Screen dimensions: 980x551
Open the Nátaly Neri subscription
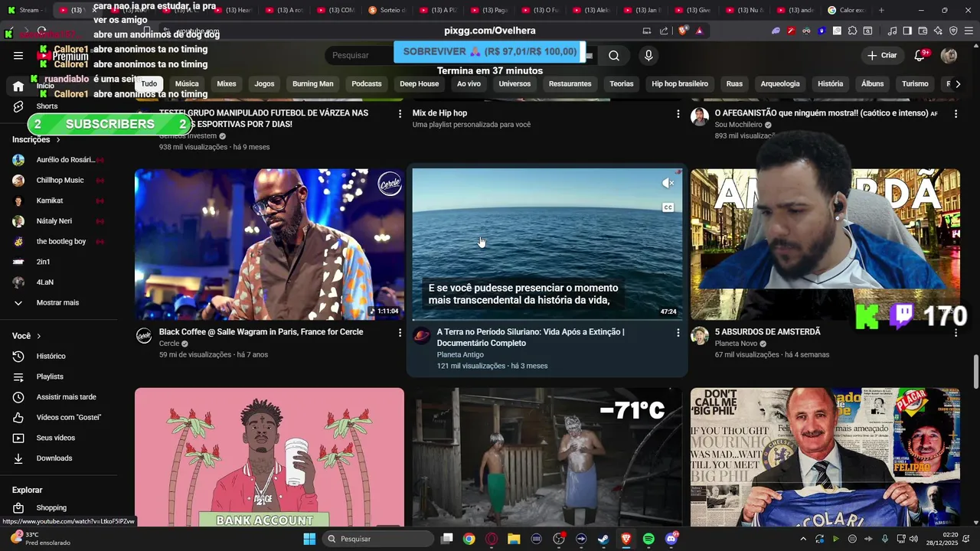54,221
